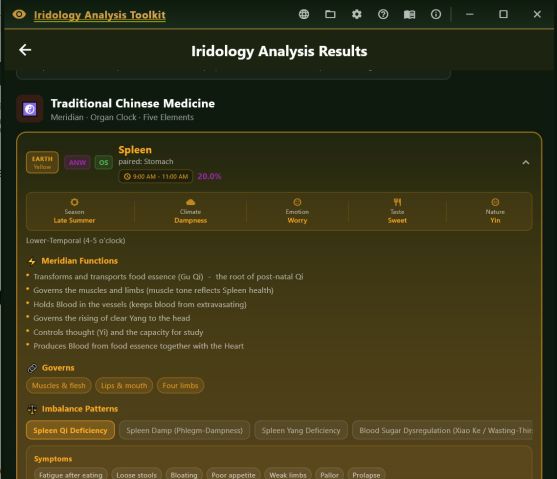The image size is (557, 479).
Task: Click 'Lower-Temporal (4-5 o'clock)' text
Action: 75,241
